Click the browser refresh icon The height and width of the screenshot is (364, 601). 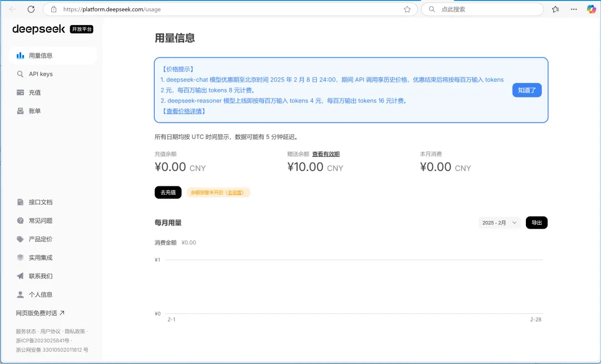tap(31, 9)
